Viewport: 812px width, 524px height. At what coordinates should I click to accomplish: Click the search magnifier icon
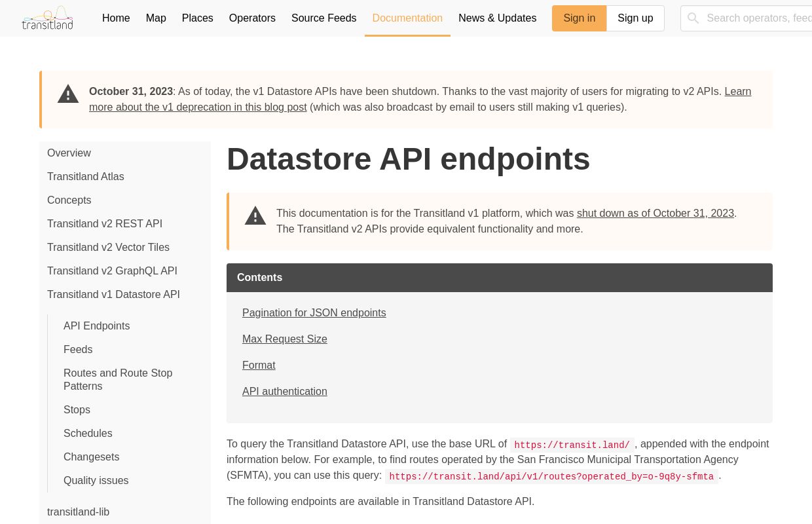point(693,18)
